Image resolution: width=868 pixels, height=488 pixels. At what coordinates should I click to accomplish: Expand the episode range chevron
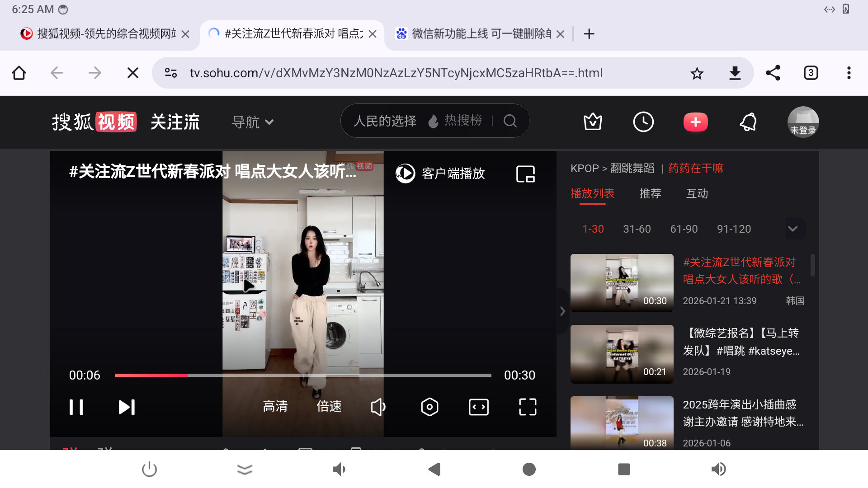coord(793,229)
